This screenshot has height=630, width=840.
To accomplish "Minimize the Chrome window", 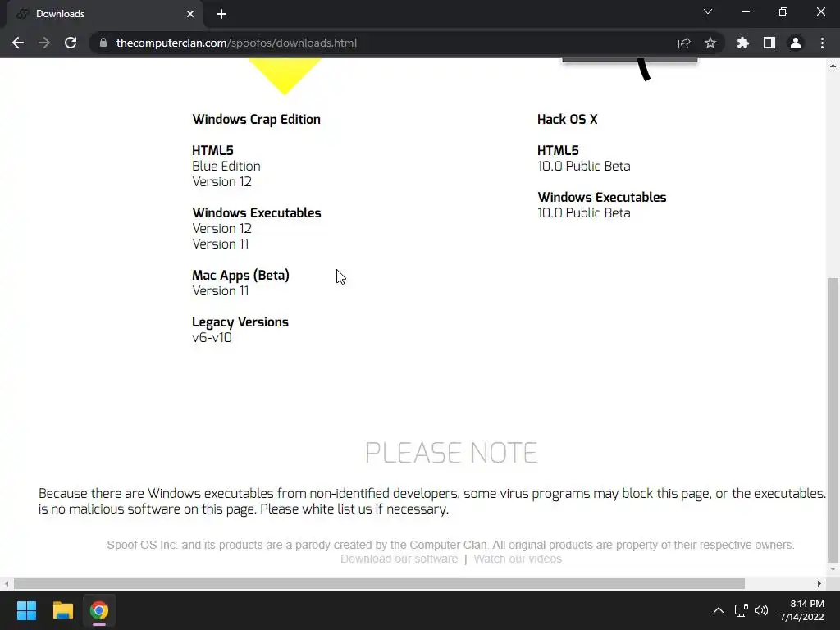I will point(745,11).
